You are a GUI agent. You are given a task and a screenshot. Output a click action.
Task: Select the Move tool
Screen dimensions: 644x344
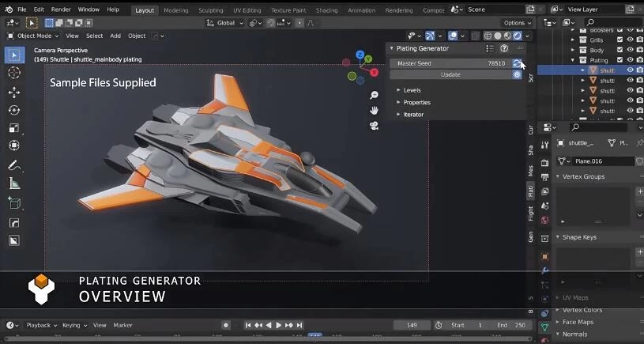(13, 92)
